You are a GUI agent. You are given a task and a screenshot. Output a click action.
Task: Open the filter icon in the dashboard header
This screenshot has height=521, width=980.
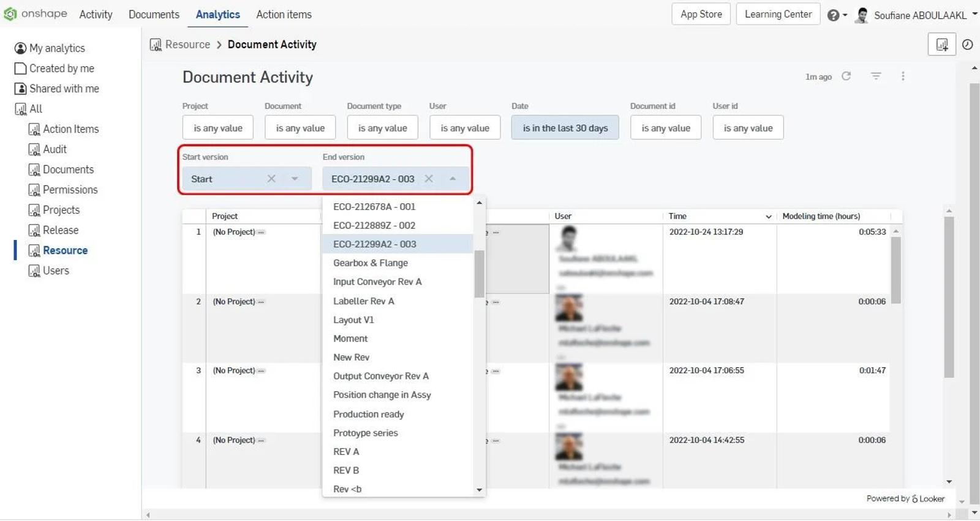click(x=876, y=76)
